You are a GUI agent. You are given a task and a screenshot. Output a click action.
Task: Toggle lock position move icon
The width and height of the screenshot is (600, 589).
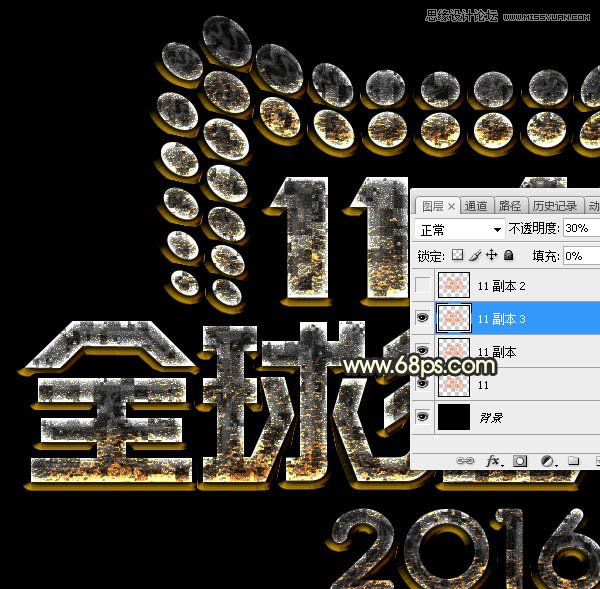(491, 255)
